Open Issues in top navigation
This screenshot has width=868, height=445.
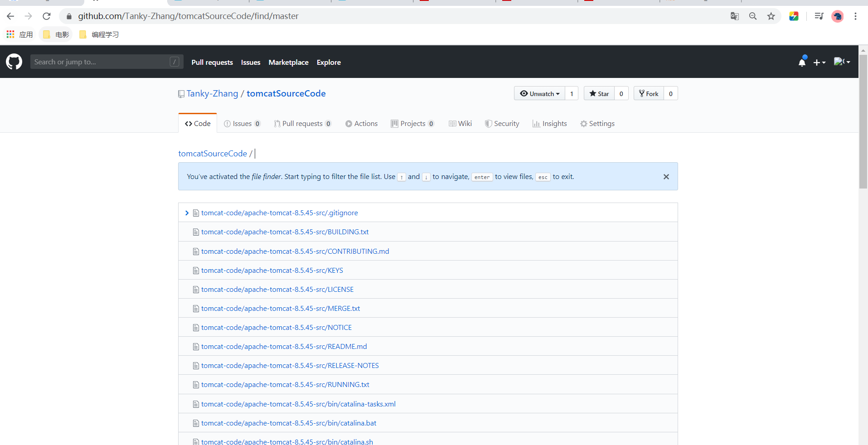pos(251,63)
